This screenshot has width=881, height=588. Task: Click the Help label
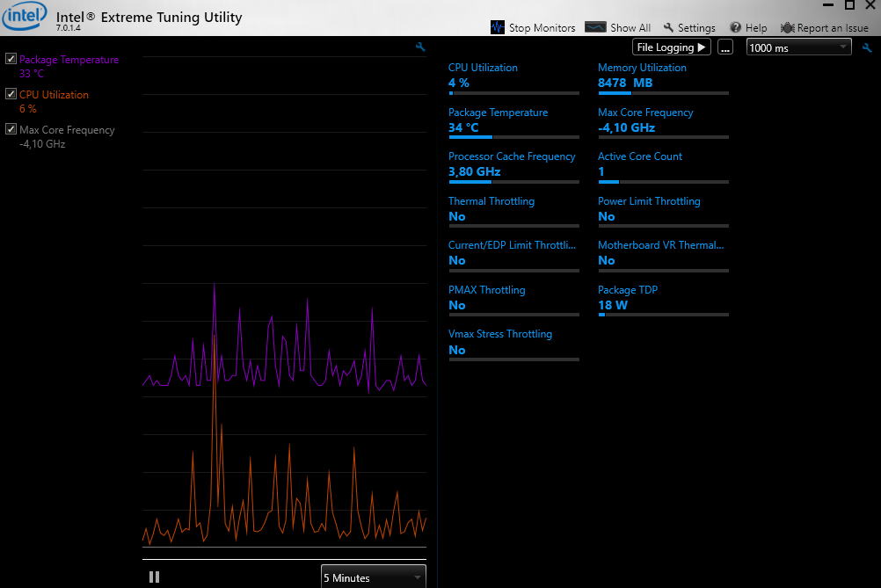pos(755,27)
